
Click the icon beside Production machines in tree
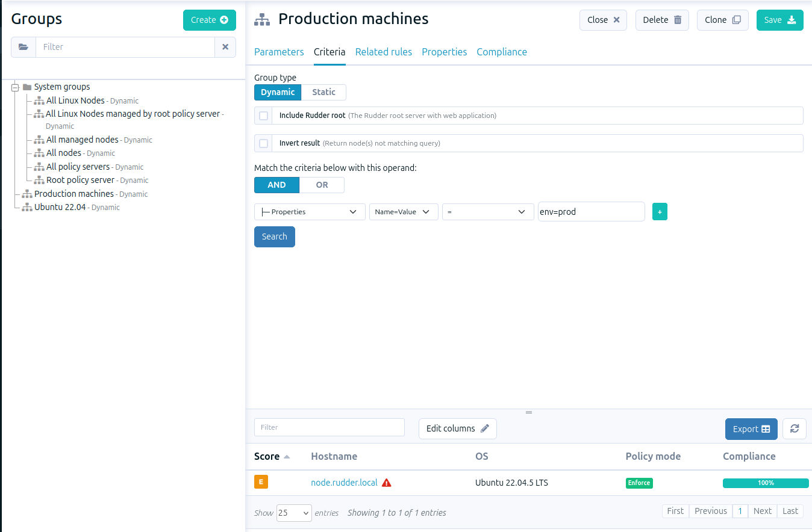[x=27, y=194]
